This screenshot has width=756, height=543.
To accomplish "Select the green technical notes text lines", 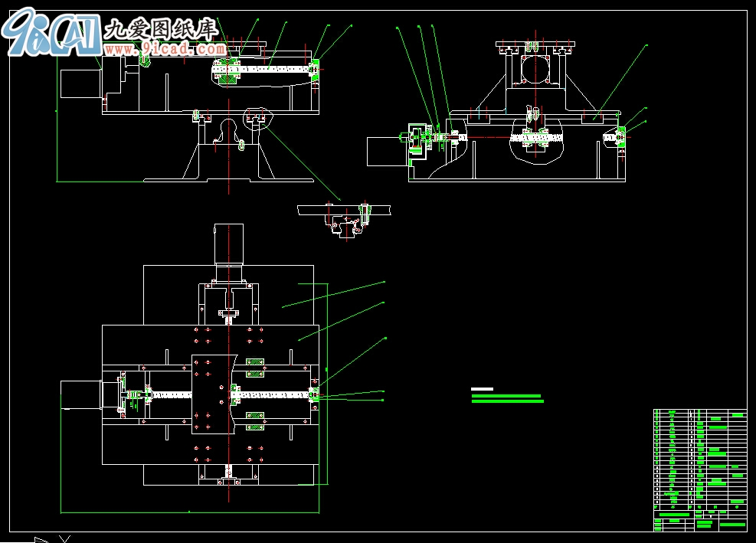I will [x=507, y=398].
